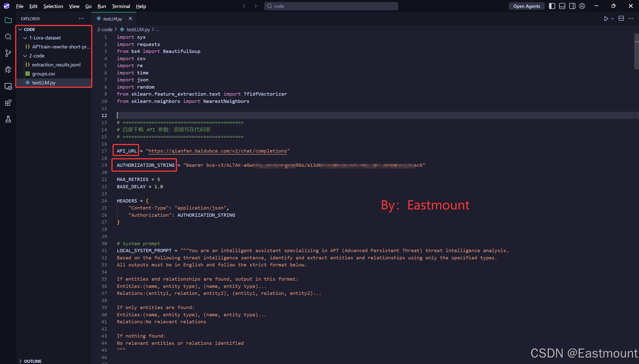
Task: Open the Go menu
Action: tap(88, 6)
